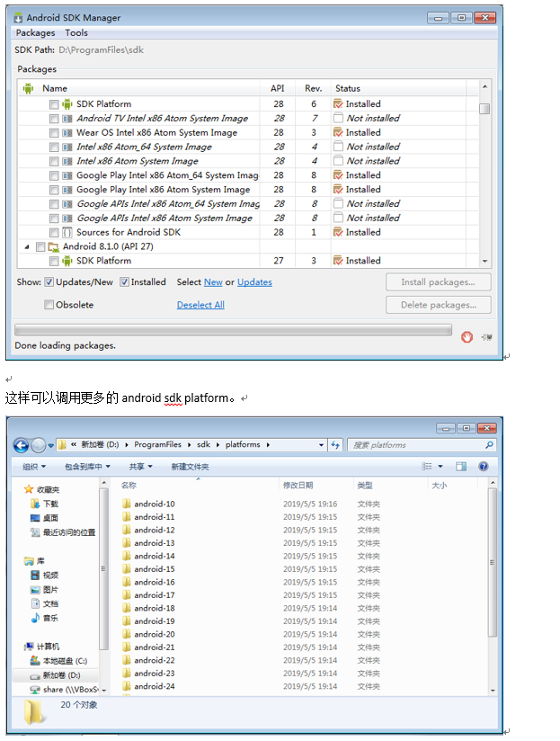Viewport: 560px width, 741px height.
Task: Toggle the preview pane icon
Action: [x=461, y=467]
